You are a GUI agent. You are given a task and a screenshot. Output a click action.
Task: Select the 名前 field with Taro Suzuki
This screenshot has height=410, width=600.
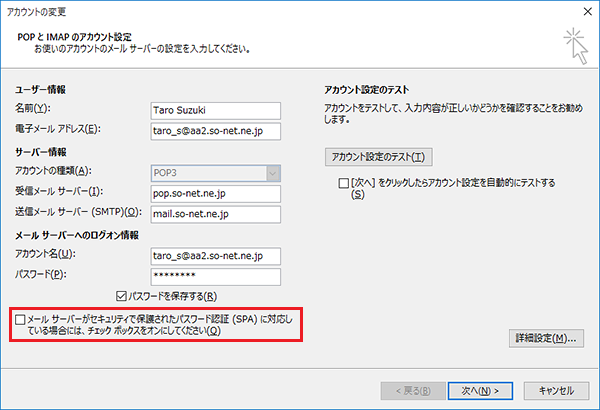pyautogui.click(x=214, y=108)
